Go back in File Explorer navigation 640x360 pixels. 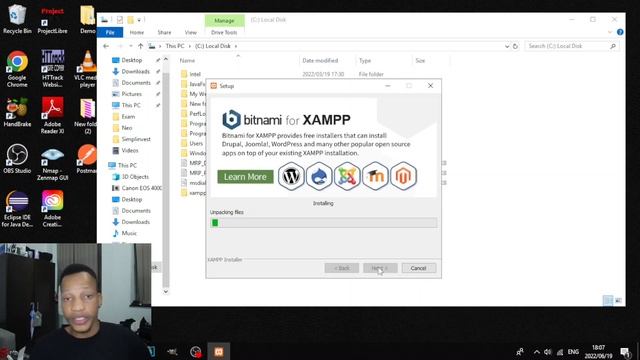(x=106, y=46)
